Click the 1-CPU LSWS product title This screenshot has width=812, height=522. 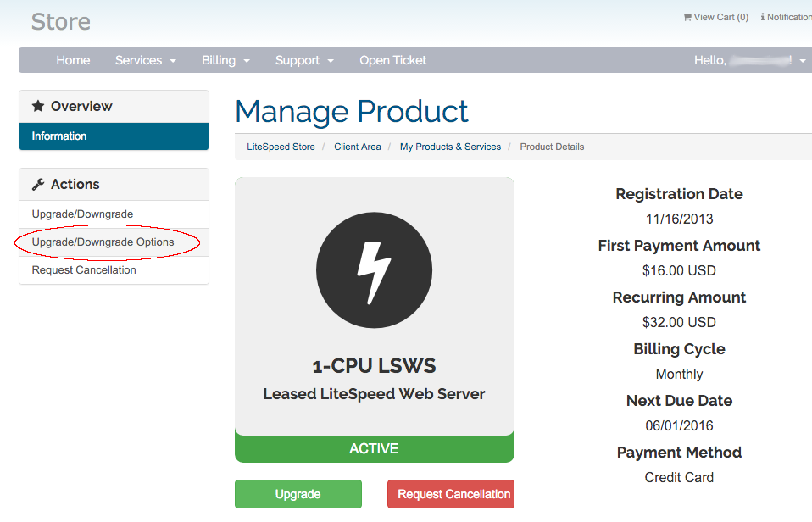tap(374, 366)
